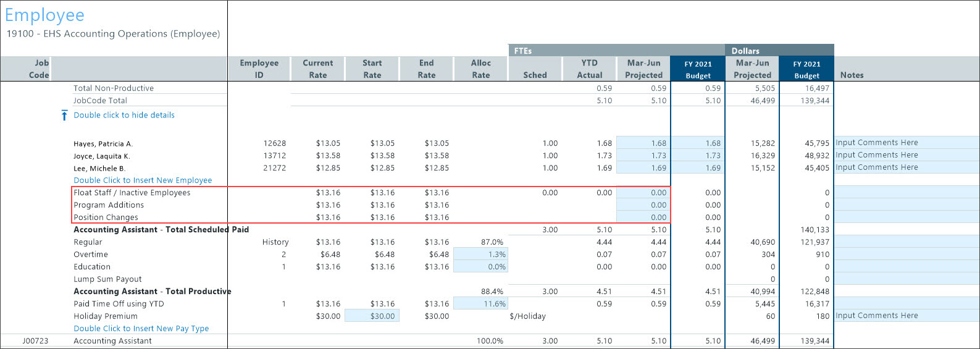Click the collapse arrow icon beside hide details
The image size is (980, 349).
click(x=64, y=116)
